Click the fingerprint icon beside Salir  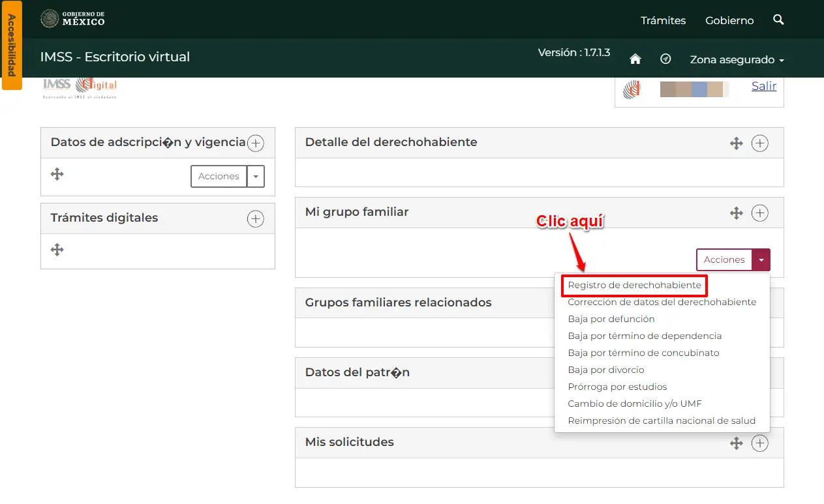point(631,89)
